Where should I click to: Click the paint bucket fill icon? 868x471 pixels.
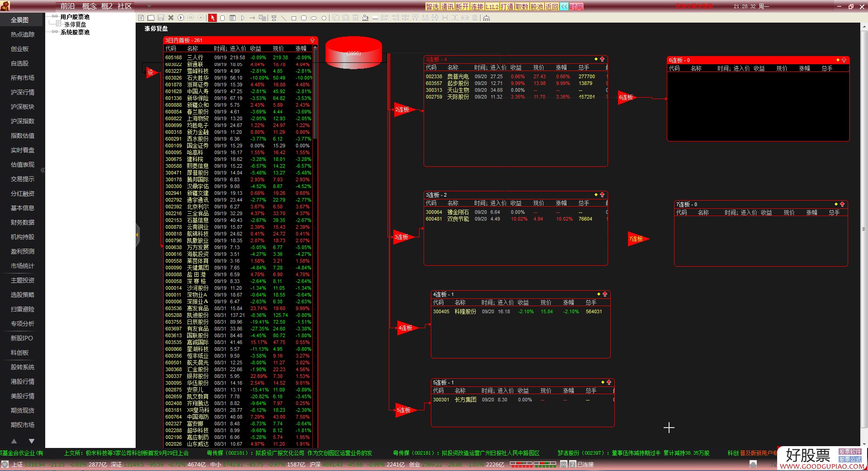point(365,18)
